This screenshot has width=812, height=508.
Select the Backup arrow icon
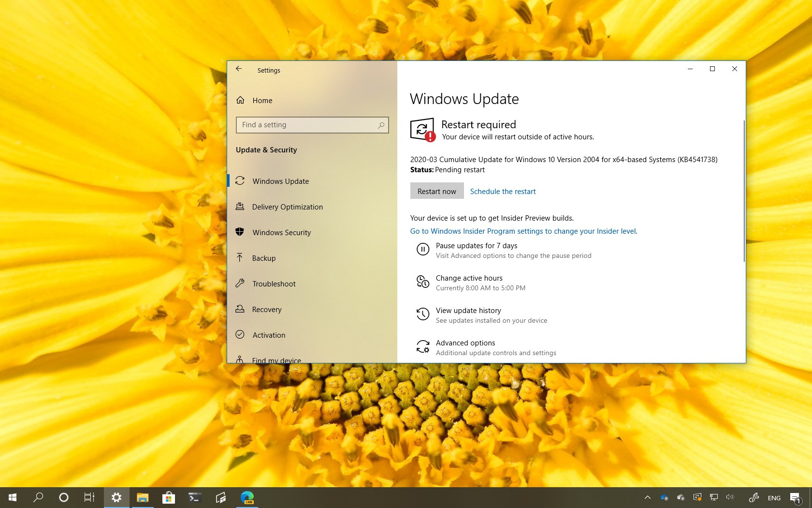(240, 257)
